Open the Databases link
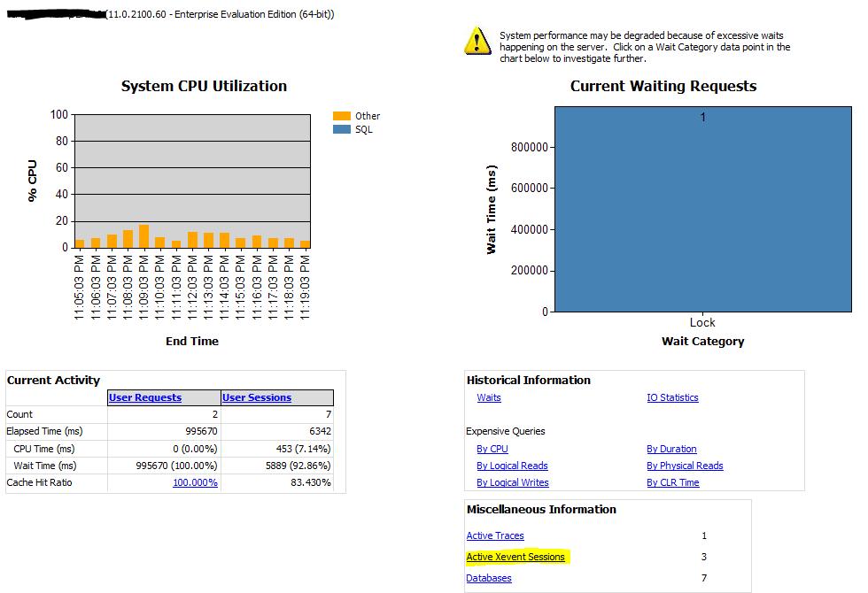 click(489, 578)
